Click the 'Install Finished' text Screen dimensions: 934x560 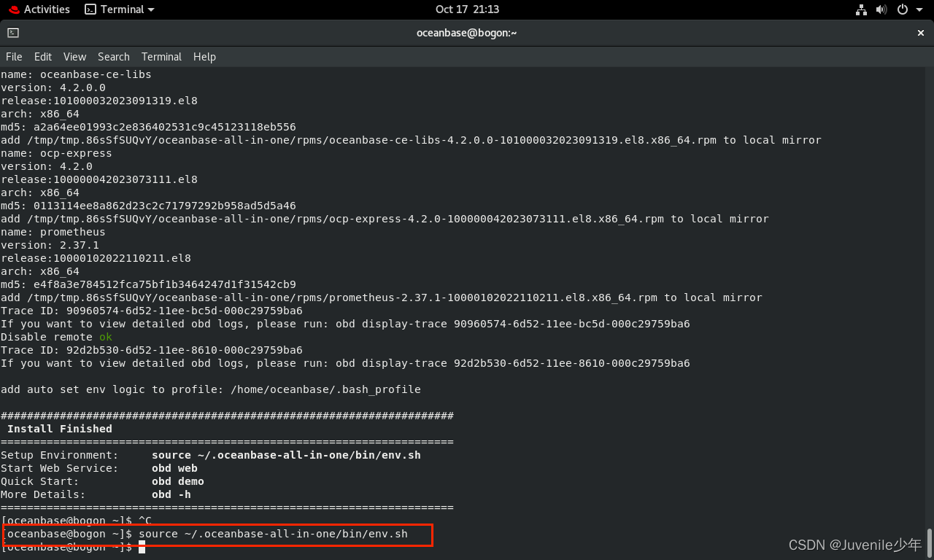(60, 429)
